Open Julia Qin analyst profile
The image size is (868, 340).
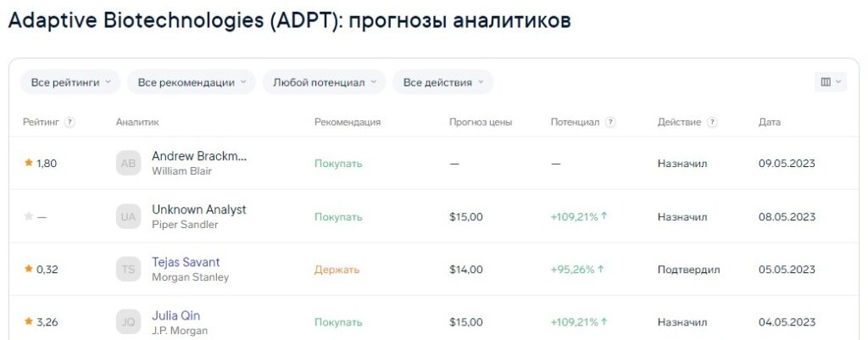pyautogui.click(x=176, y=315)
